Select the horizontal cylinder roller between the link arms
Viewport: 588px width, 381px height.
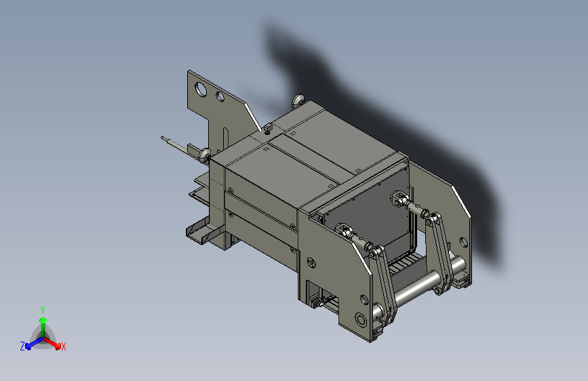click(x=417, y=287)
